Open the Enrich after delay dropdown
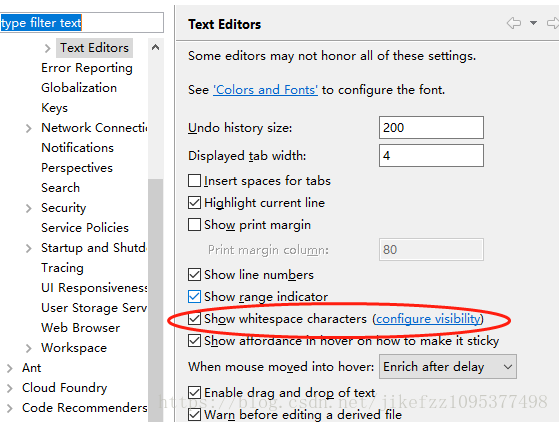Viewport: 559px width, 422px height. pyautogui.click(x=447, y=366)
